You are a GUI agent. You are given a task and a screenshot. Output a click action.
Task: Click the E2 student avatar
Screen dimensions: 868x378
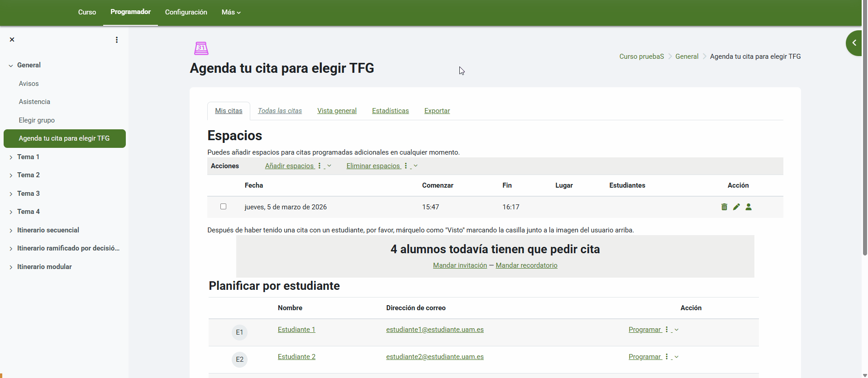tap(239, 359)
